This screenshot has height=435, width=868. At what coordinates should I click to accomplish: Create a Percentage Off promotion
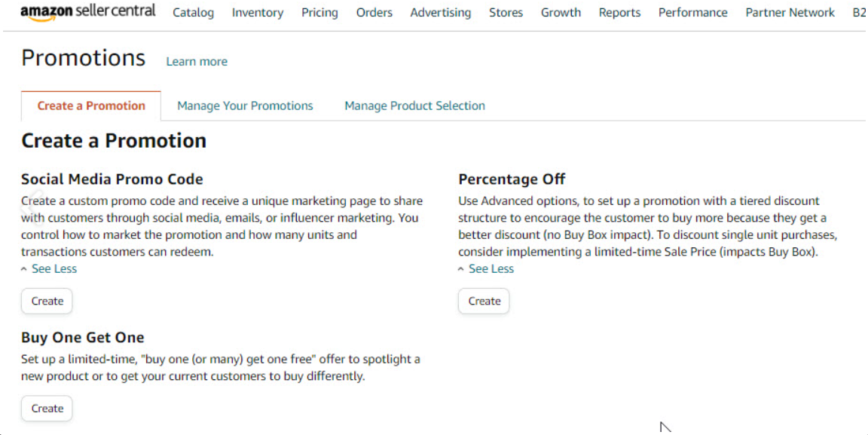tap(484, 301)
